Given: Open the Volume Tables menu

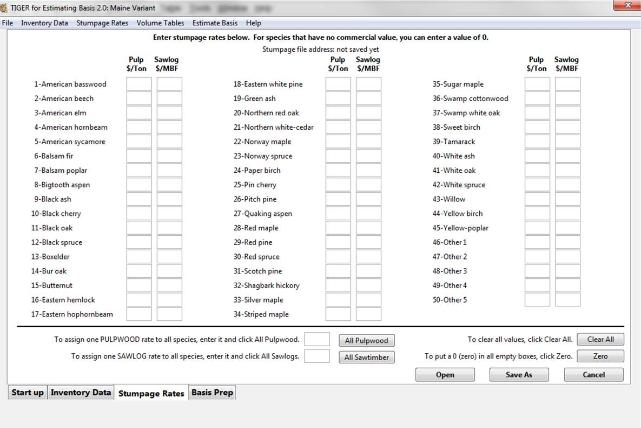Looking at the screenshot, I should click(x=162, y=22).
